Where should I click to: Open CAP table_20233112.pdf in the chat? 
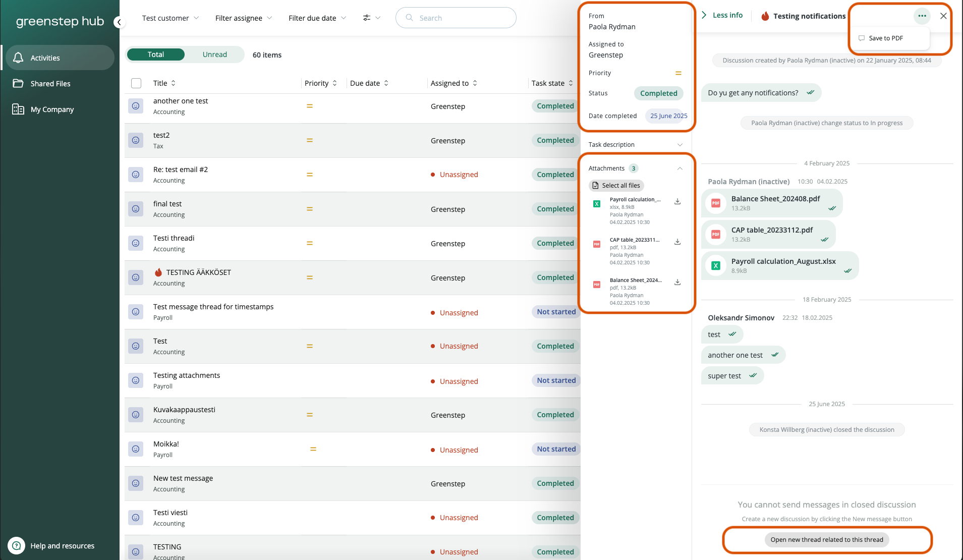[x=768, y=235]
